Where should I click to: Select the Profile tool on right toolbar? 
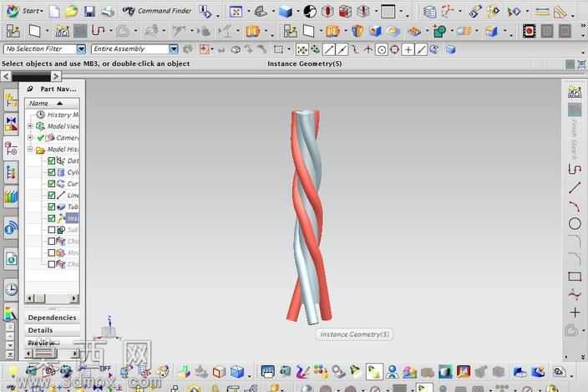(575, 169)
